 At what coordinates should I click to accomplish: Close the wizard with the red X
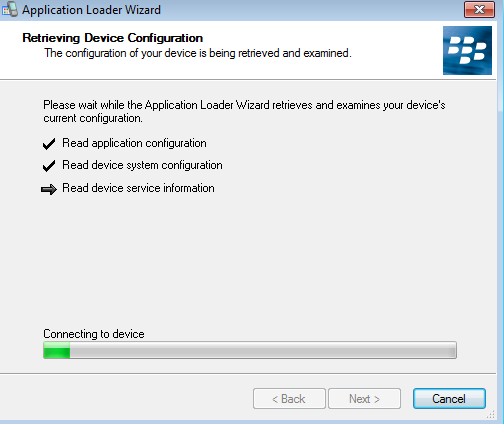coord(479,9)
